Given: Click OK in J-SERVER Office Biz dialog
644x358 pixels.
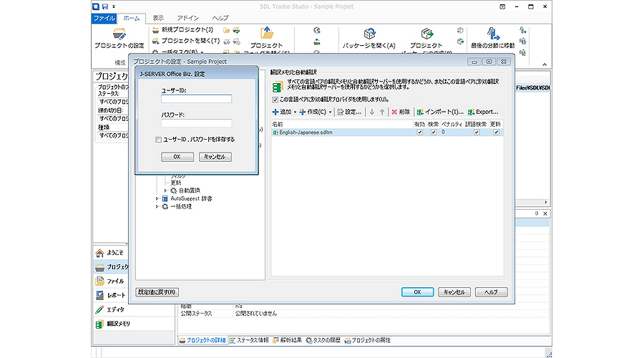Looking at the screenshot, I should click(177, 157).
